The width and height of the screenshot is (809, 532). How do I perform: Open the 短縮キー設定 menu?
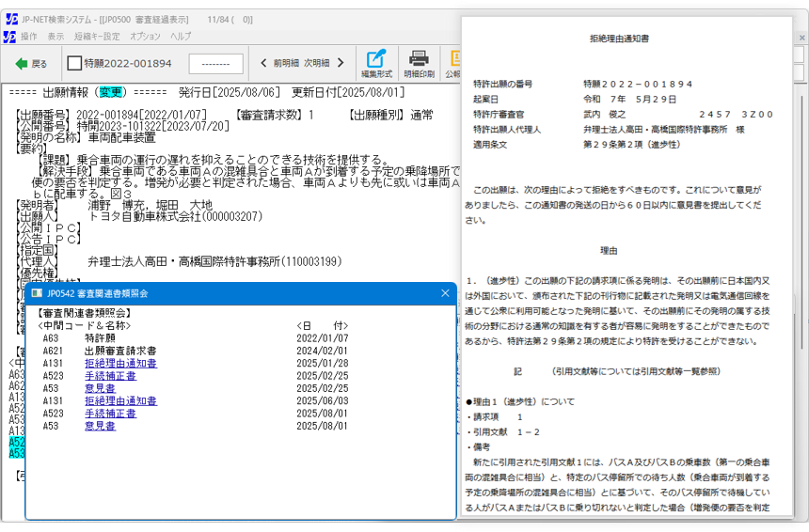(97, 36)
